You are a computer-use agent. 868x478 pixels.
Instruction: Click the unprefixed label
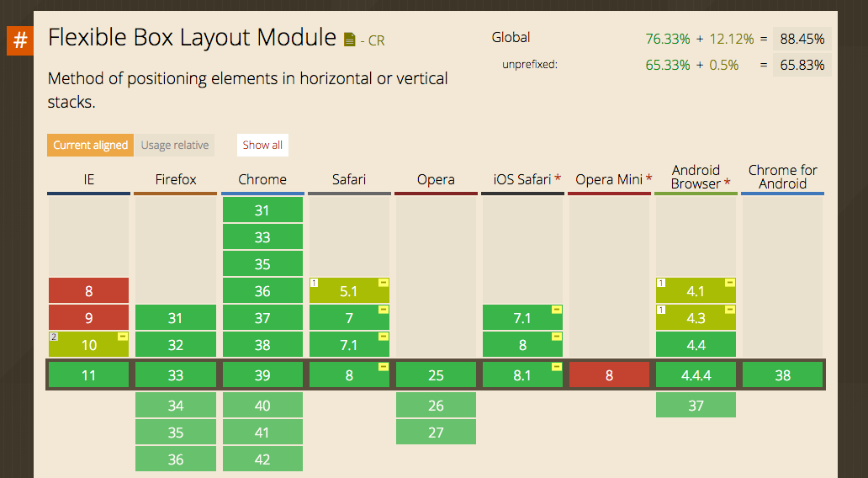(530, 64)
